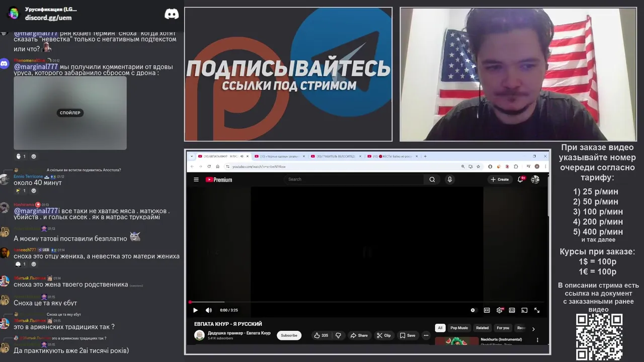This screenshot has height=362, width=644.
Task: Seek on the video progress bar
Action: tap(367, 302)
